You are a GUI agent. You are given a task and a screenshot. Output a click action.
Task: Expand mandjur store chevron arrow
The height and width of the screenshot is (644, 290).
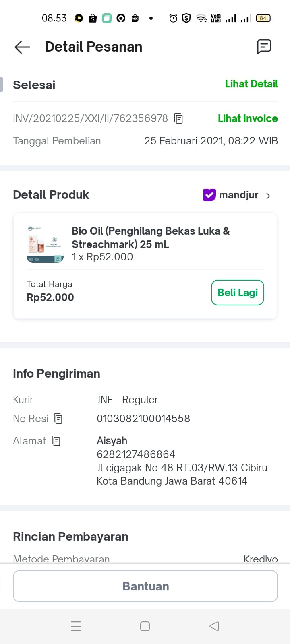pos(268,196)
